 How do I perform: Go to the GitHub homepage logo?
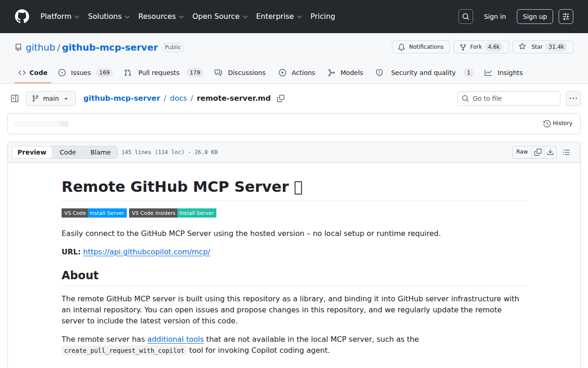(22, 17)
